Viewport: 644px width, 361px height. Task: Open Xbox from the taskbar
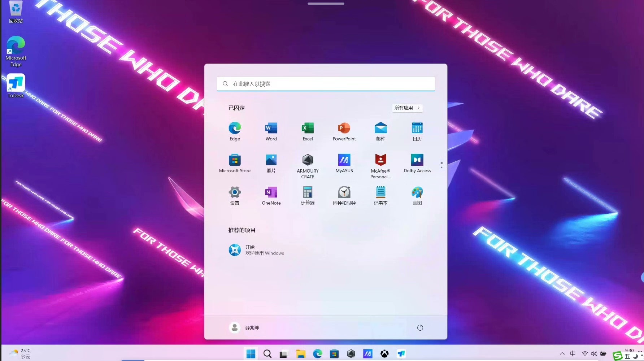click(x=384, y=354)
